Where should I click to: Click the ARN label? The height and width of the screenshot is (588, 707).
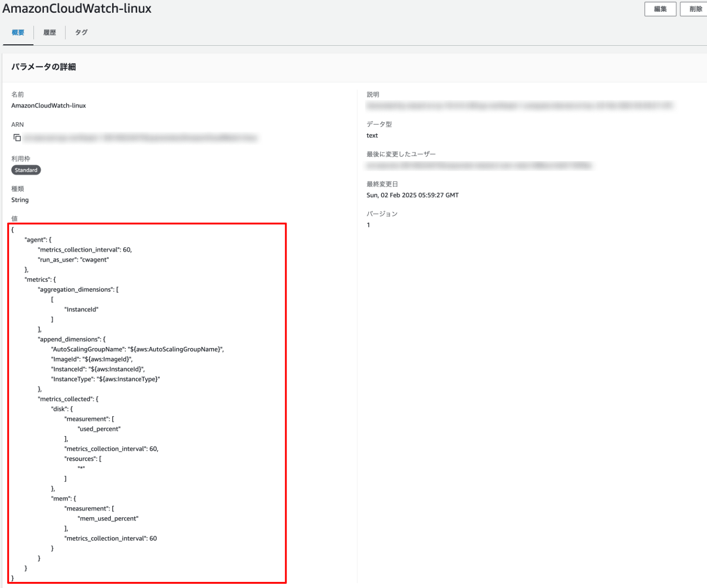[17, 125]
